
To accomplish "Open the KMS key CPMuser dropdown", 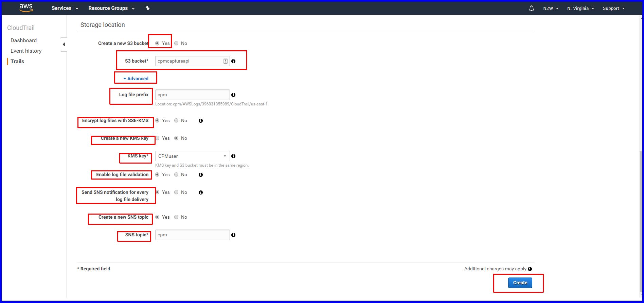I will [x=193, y=156].
